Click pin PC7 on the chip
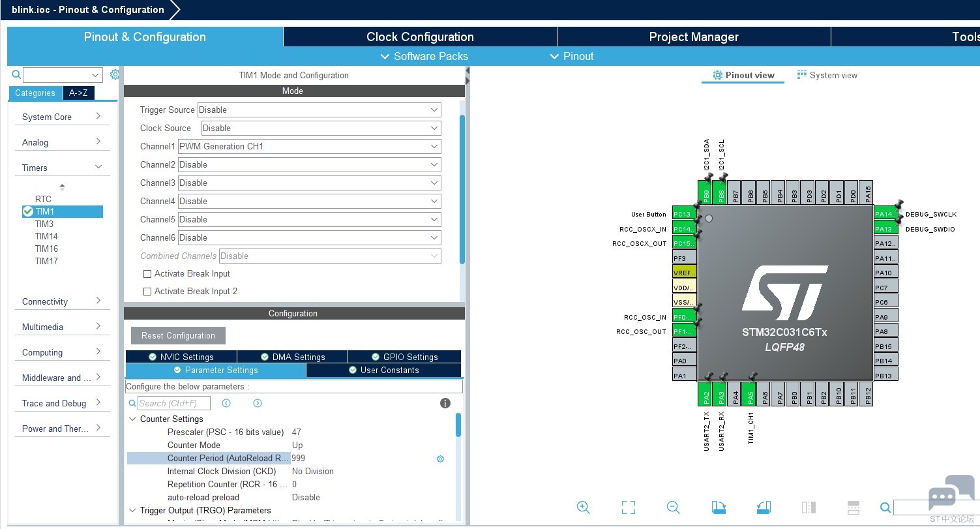Viewport: 980px width, 529px height. [x=886, y=287]
